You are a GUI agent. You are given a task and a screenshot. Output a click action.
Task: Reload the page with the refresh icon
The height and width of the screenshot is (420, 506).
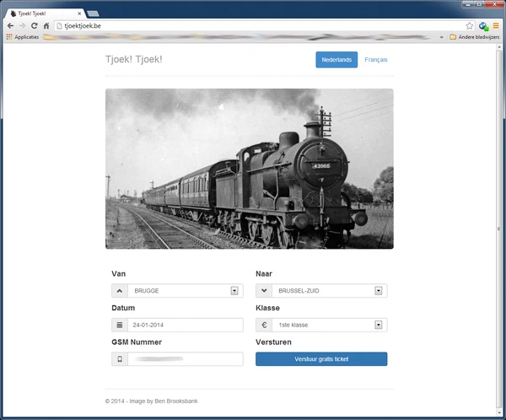(35, 26)
